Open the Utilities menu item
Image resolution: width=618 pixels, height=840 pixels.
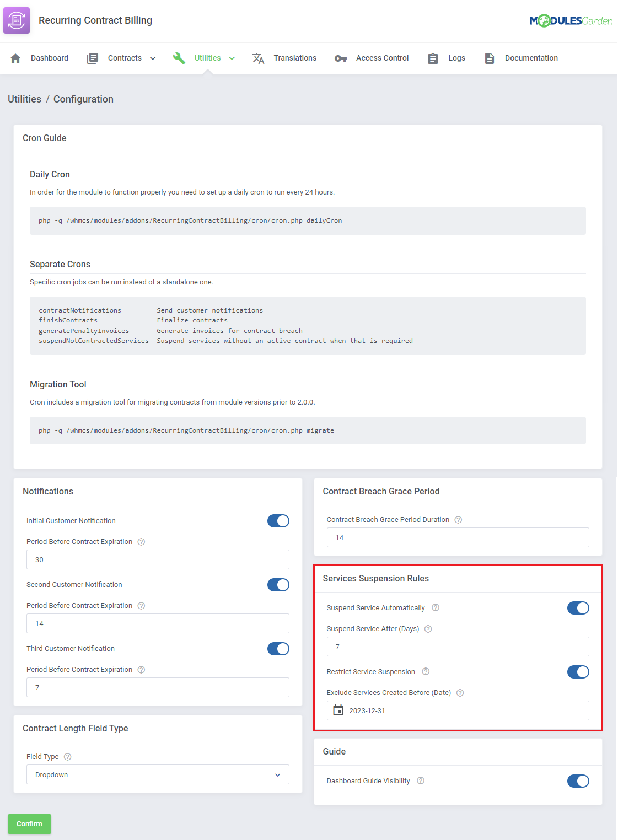207,58
